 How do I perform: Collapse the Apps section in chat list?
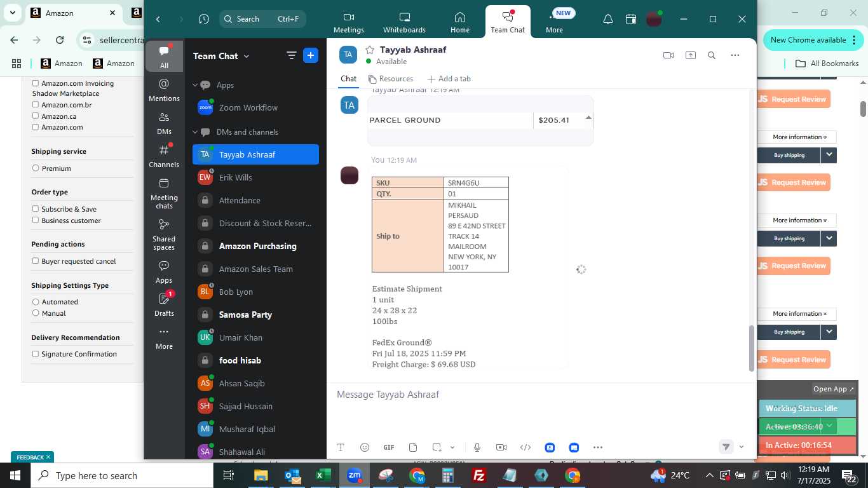pyautogui.click(x=196, y=85)
